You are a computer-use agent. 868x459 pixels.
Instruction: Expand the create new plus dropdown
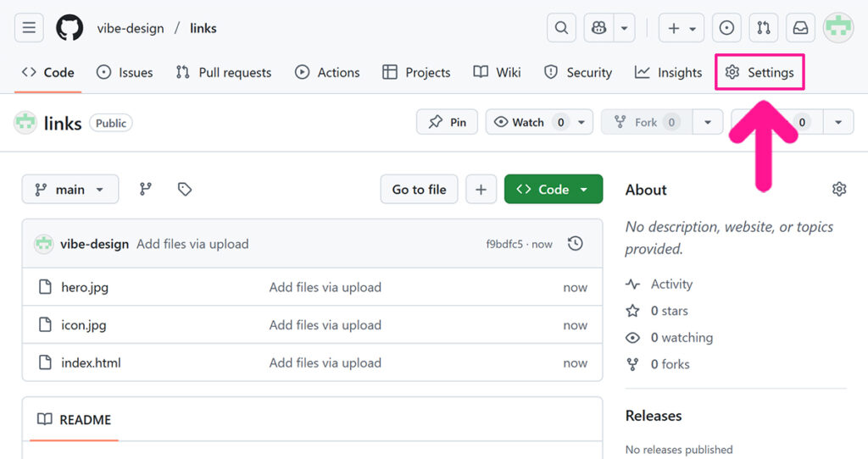coord(682,28)
